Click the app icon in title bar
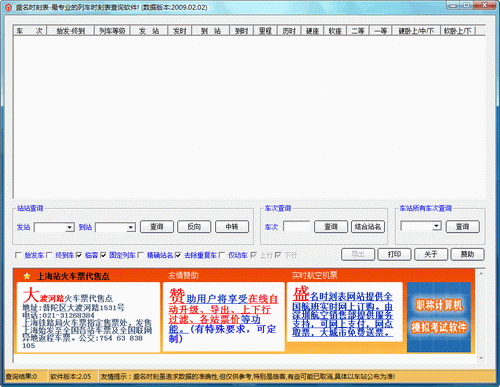Image resolution: width=500 pixels, height=387 pixels. click(8, 7)
